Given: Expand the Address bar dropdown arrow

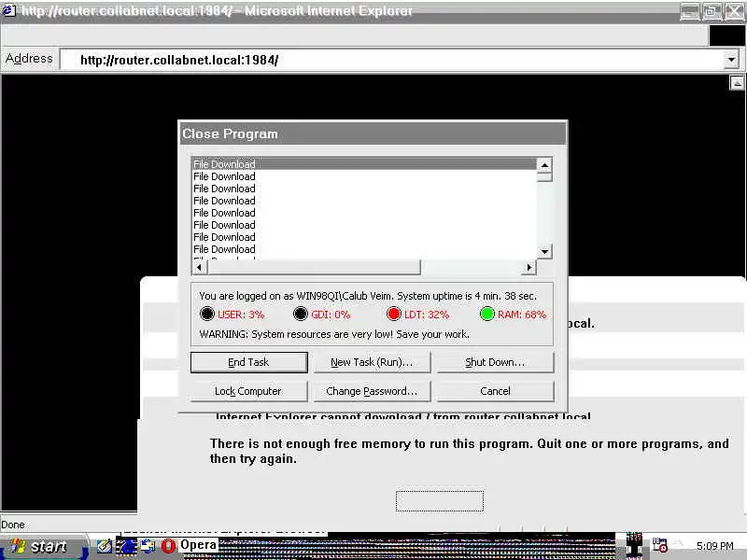Looking at the screenshot, I should point(731,60).
